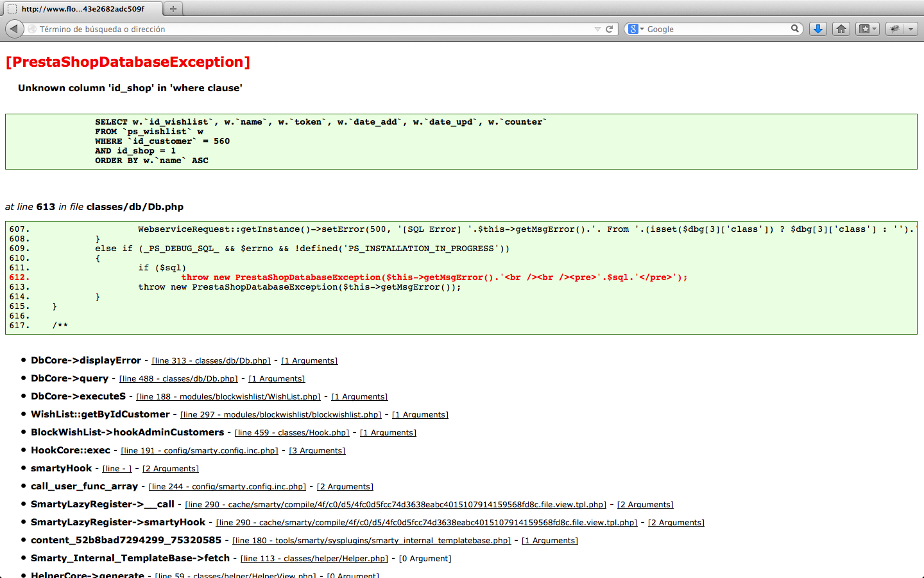This screenshot has width=924, height=578.
Task: Click the "ORDER BY w.`name` ASC" SQL line
Action: pos(151,161)
